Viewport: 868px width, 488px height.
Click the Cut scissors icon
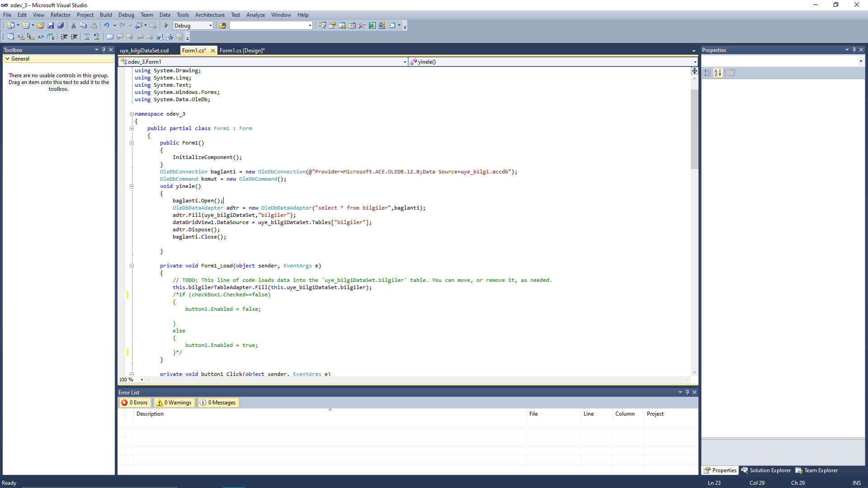[x=73, y=26]
